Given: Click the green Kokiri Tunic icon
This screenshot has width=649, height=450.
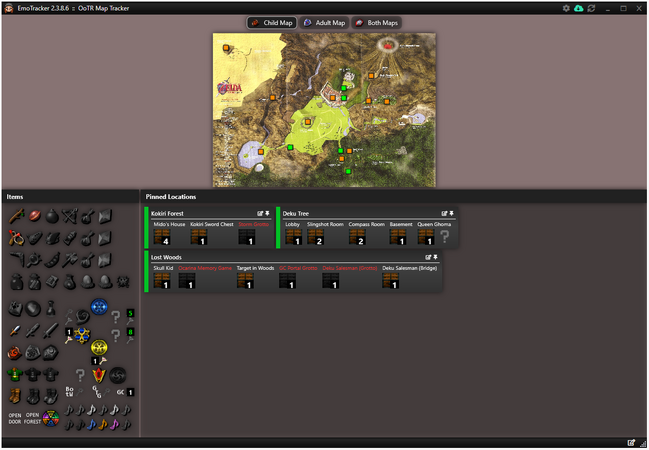Looking at the screenshot, I should tap(16, 375).
